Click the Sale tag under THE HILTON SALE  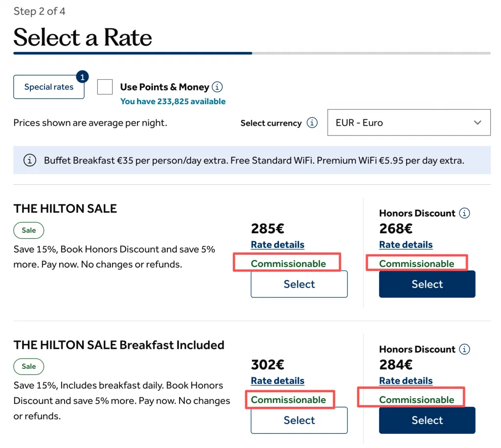click(29, 230)
